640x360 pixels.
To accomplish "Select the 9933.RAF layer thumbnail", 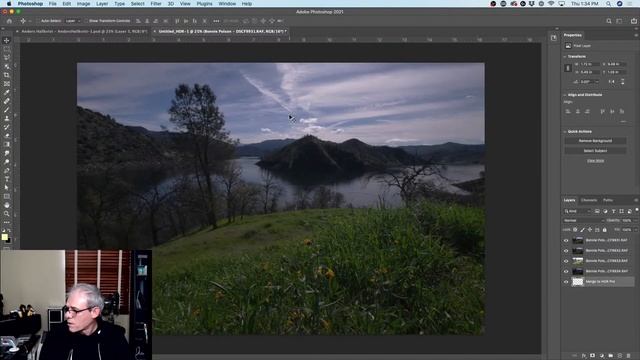I will (x=577, y=261).
